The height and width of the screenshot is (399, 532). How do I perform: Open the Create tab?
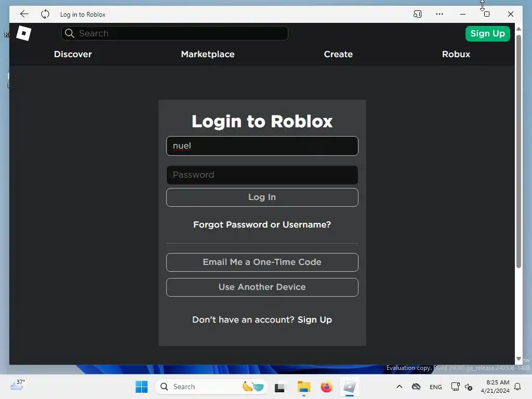(338, 54)
